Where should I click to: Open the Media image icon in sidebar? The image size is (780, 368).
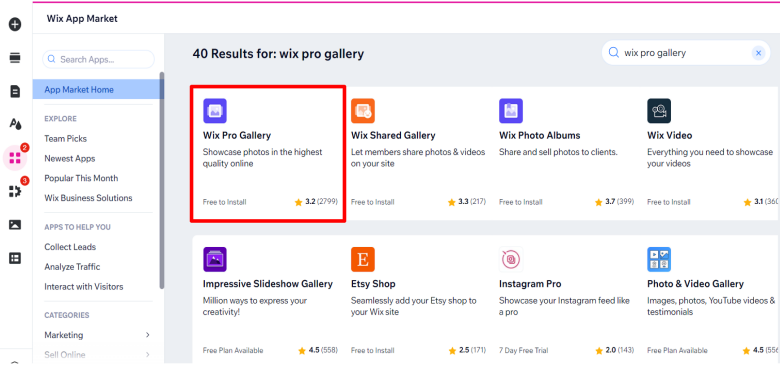[x=15, y=225]
